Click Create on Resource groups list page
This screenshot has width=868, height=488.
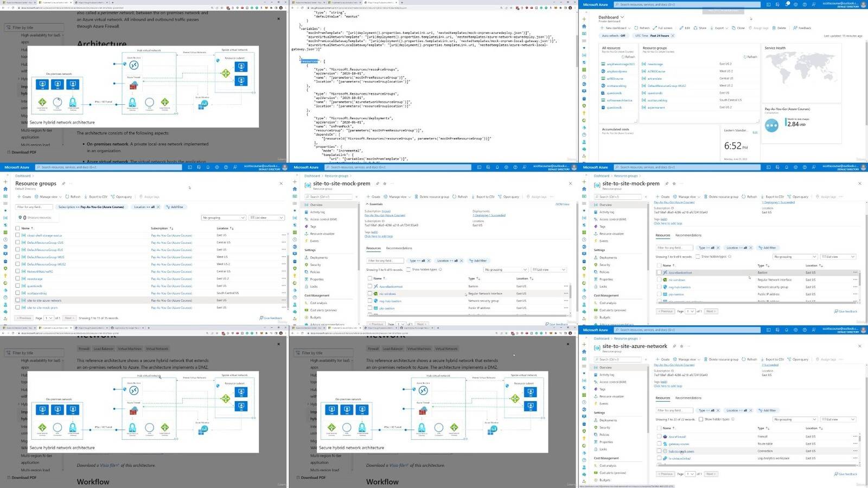pyautogui.click(x=24, y=197)
